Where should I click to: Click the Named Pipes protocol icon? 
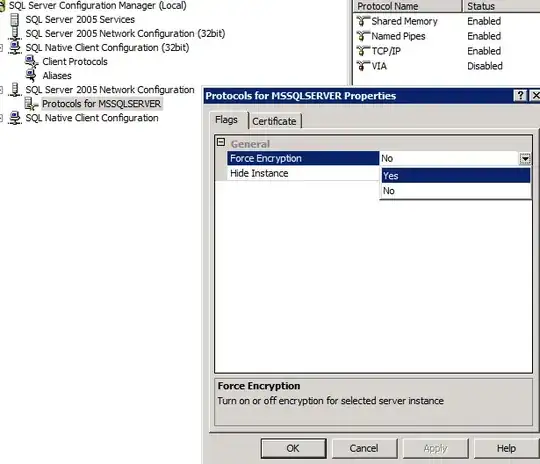(x=363, y=36)
